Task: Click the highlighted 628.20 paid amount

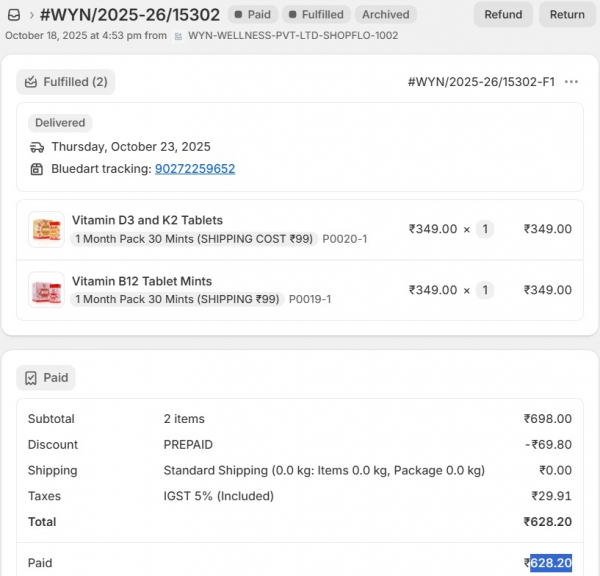Action: click(551, 563)
